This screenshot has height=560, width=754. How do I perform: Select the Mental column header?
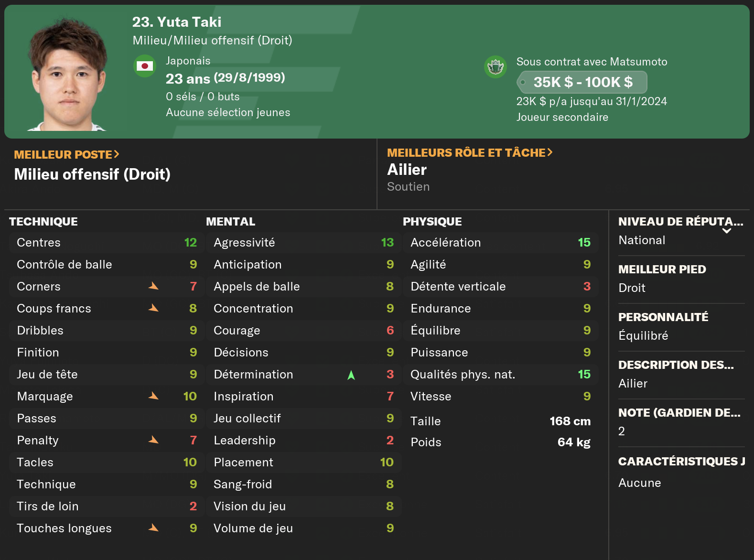coord(230,222)
